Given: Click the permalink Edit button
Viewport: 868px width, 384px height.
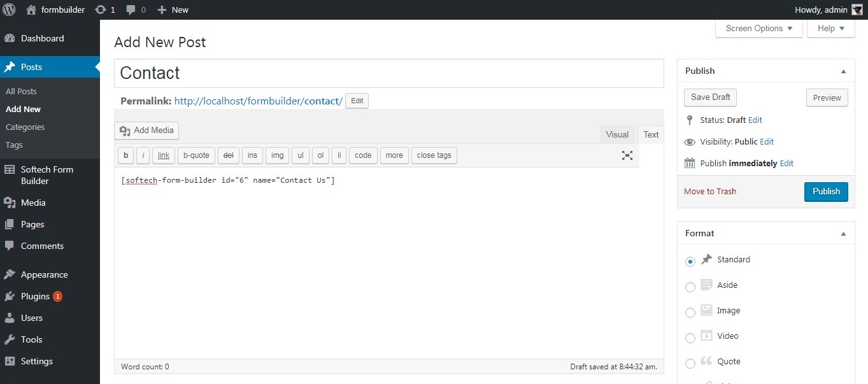Looking at the screenshot, I should pos(357,101).
